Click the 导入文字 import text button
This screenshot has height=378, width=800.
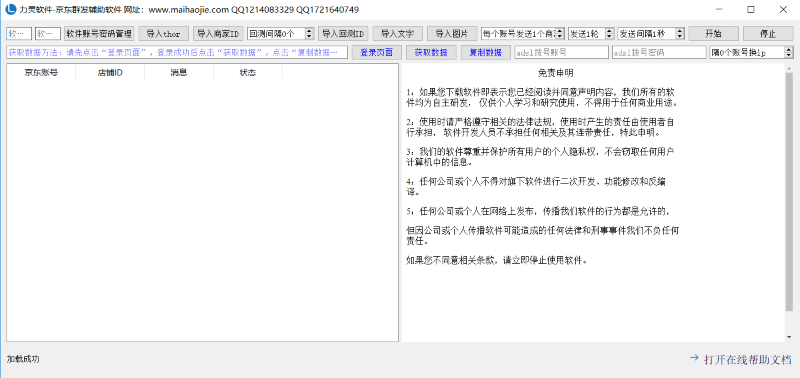397,34
